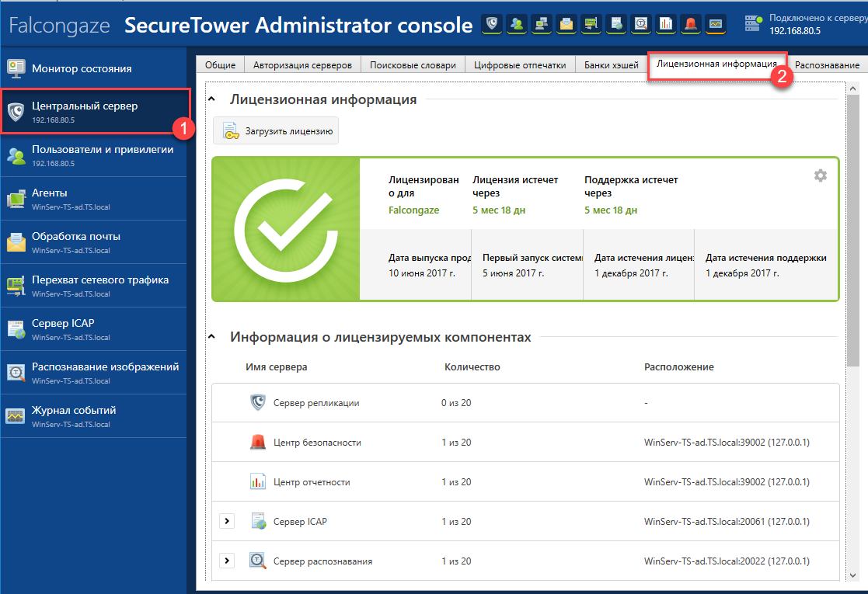
Task: Click the shield icon in the header toolbar
Action: 492,24
